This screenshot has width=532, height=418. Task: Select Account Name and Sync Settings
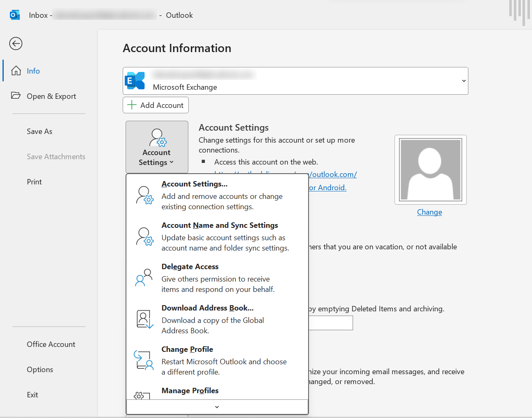point(217,236)
